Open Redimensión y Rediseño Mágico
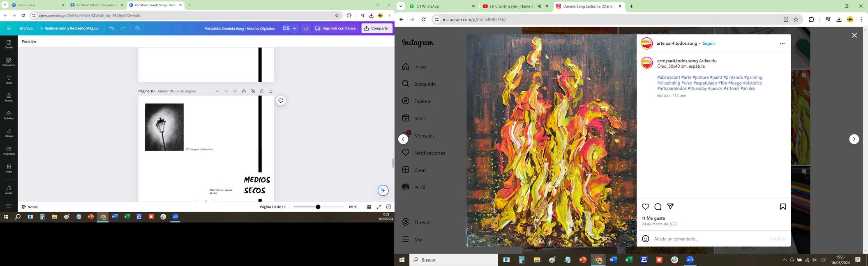This screenshot has width=868, height=266. pos(69,28)
